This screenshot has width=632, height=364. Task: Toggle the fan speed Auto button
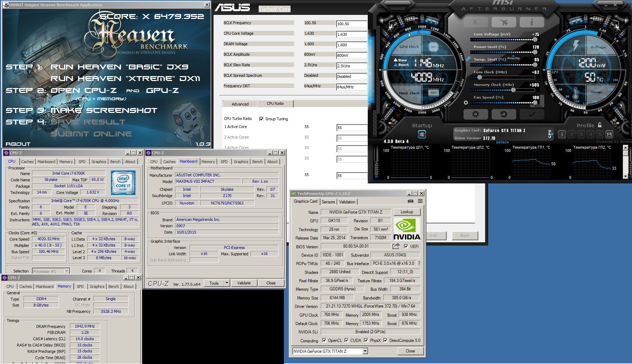[x=538, y=106]
